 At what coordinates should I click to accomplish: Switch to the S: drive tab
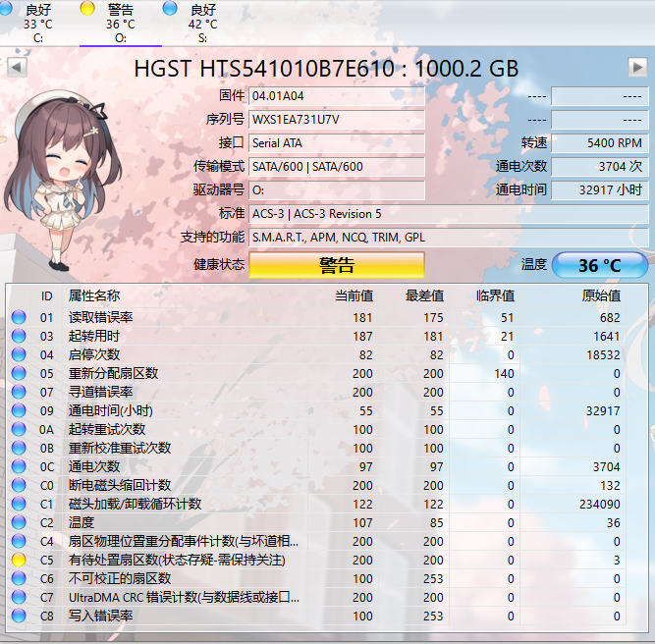coord(202,24)
